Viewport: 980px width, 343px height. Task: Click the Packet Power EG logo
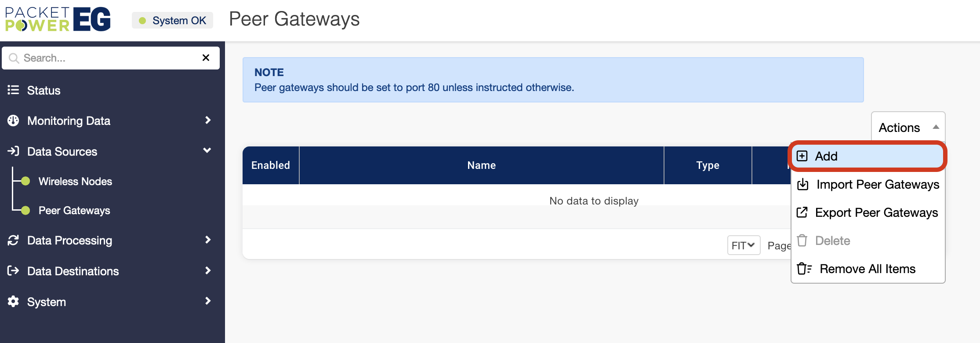[x=58, y=19]
